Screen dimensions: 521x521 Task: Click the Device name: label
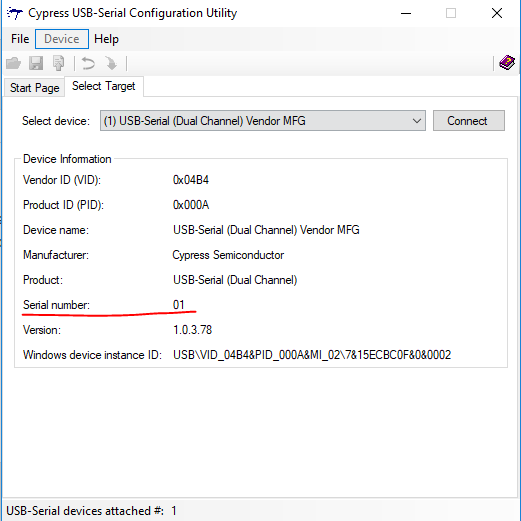tap(56, 230)
